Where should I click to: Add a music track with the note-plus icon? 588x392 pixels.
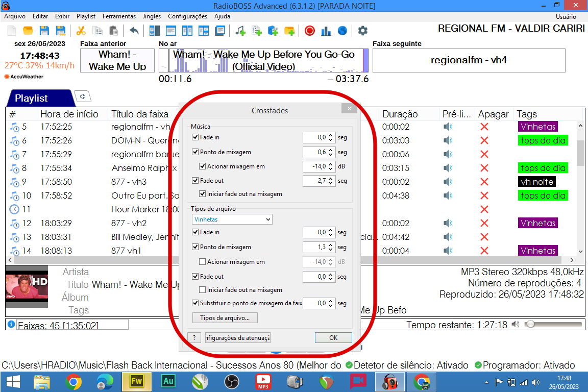(240, 31)
